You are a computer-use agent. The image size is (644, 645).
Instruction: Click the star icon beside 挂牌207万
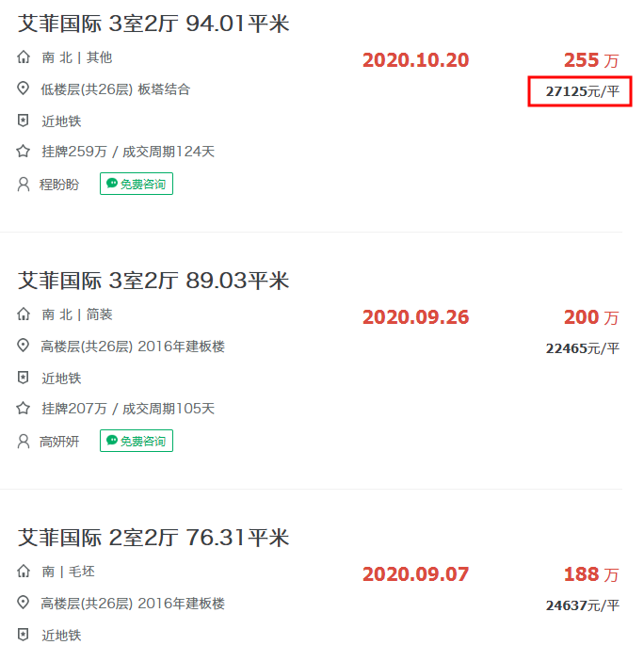coord(24,409)
